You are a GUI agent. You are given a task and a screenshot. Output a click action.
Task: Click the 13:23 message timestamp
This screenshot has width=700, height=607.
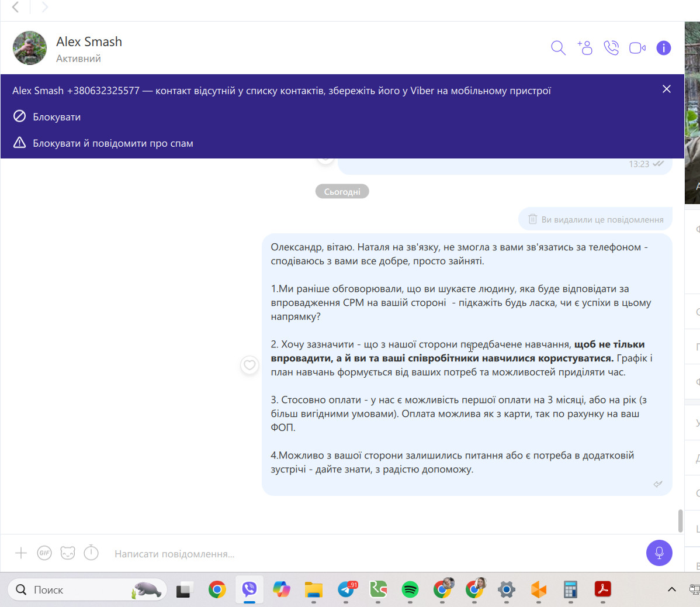pos(639,164)
